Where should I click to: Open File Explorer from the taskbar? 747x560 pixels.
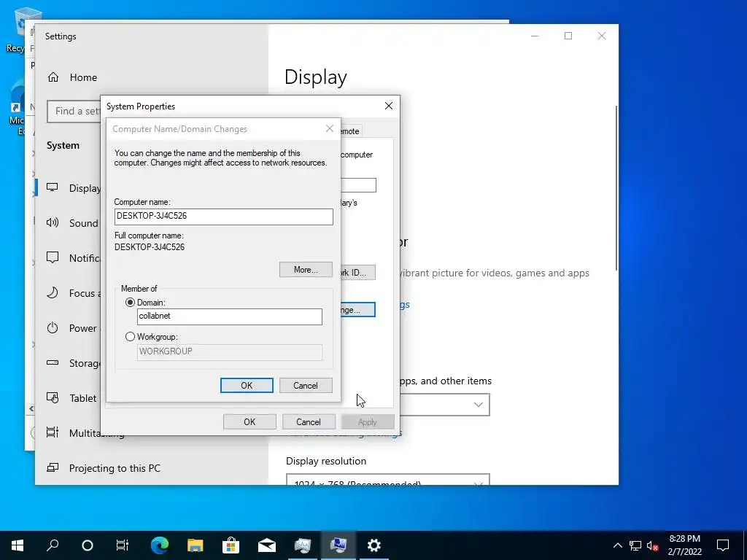(x=196, y=545)
